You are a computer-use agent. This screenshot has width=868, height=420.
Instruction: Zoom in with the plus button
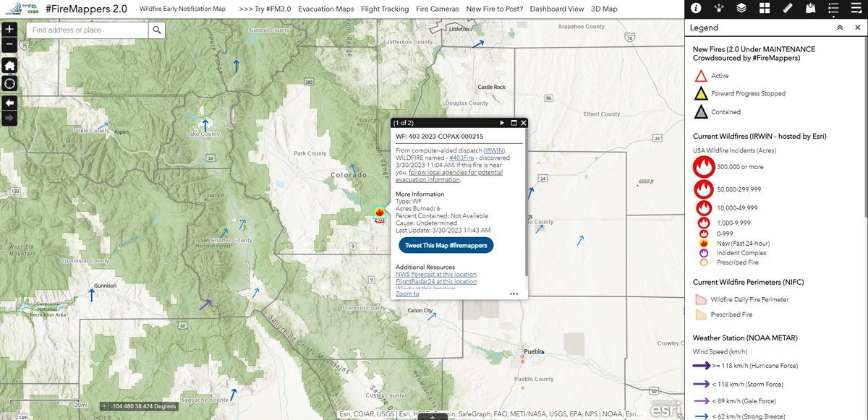coord(9,30)
